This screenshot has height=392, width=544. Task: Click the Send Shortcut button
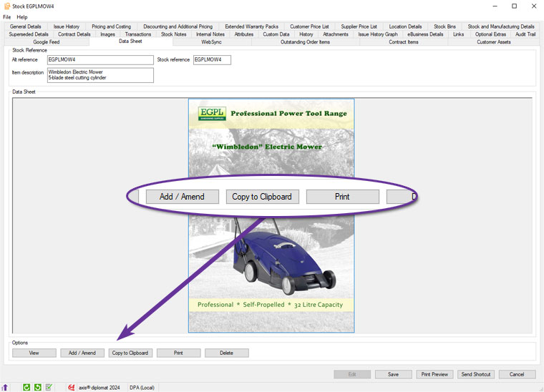[x=476, y=374]
